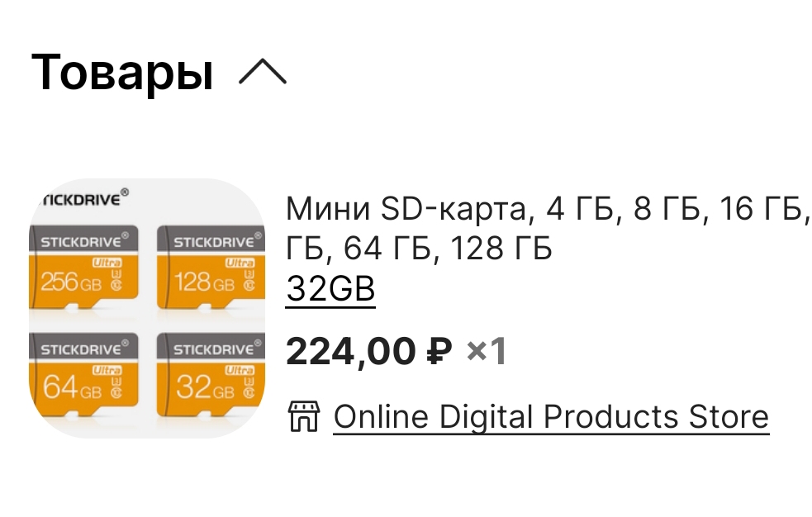Click the 256GB card in the product image

click(x=84, y=267)
